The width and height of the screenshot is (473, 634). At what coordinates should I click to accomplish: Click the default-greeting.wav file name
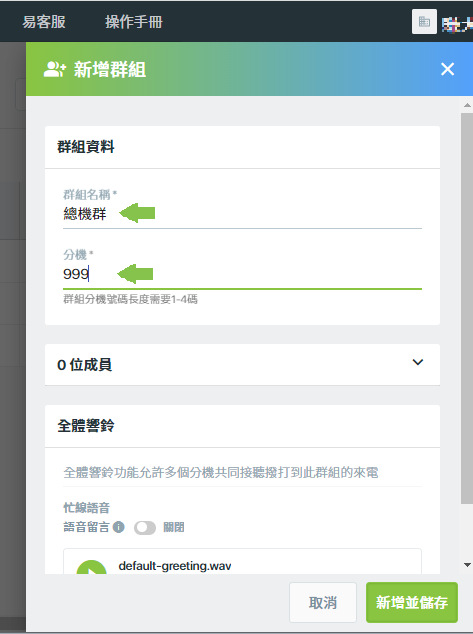coord(175,566)
